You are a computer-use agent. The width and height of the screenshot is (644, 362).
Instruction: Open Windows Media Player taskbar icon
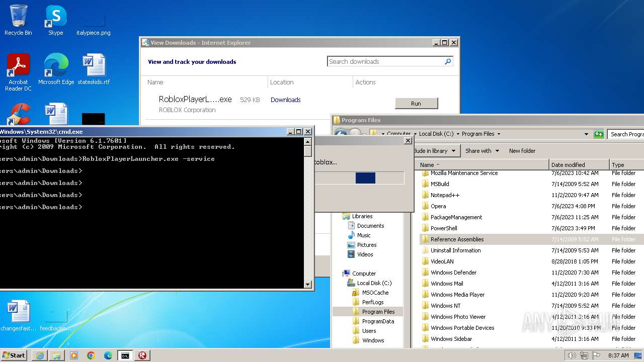[74, 355]
